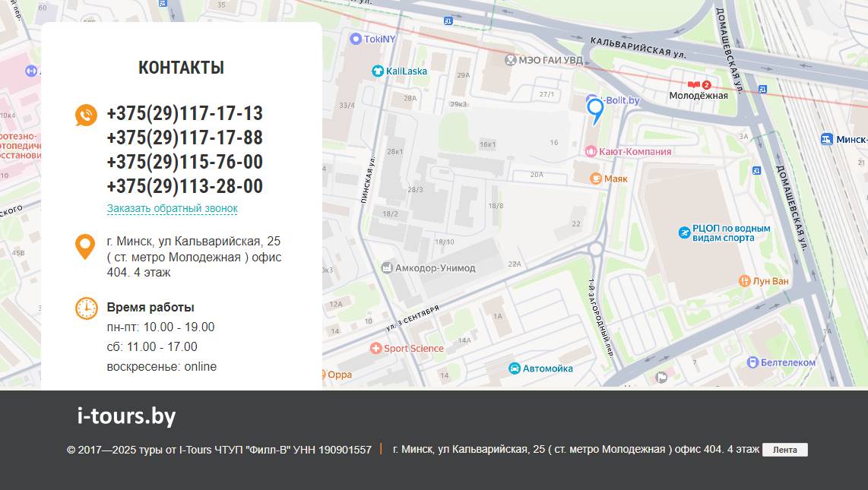
Task: Click bus stop icon near Кальварийская ул.
Action: point(448,21)
